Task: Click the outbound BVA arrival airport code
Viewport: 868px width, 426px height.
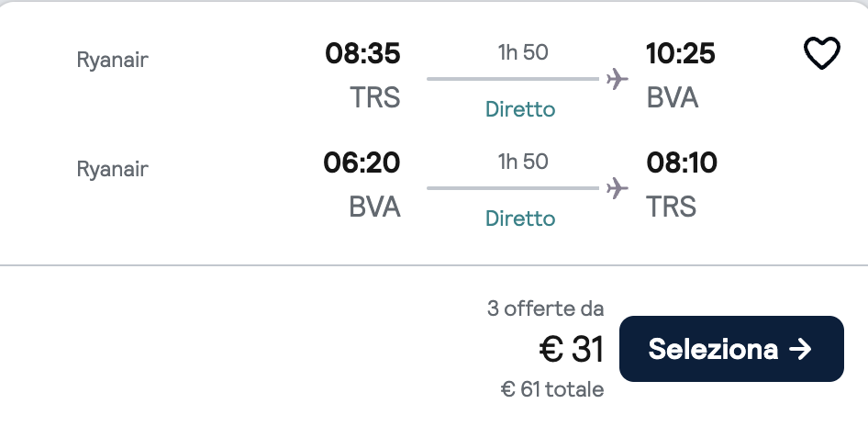Action: coord(672,97)
